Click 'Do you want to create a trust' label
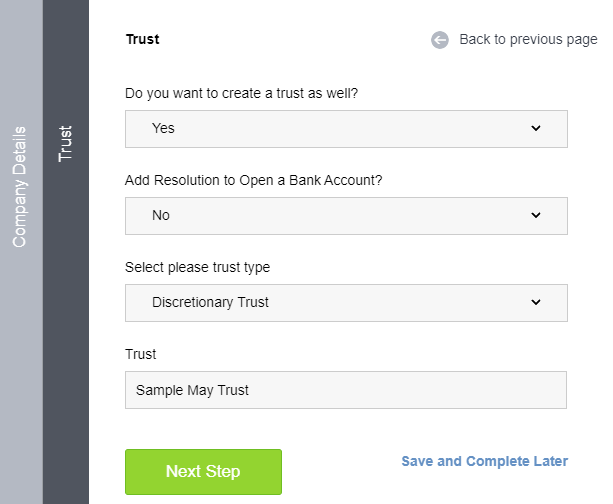This screenshot has width=613, height=504. (241, 93)
